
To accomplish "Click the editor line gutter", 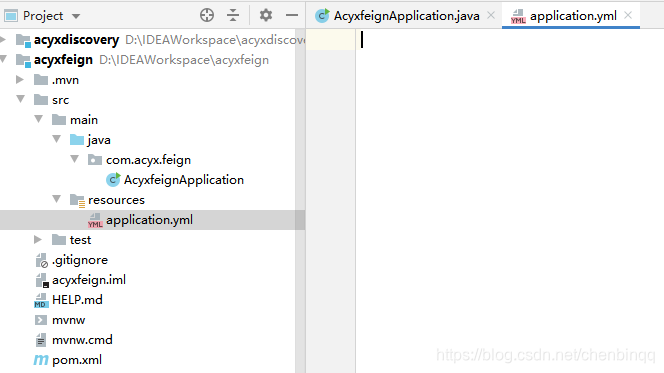I will (331, 201).
